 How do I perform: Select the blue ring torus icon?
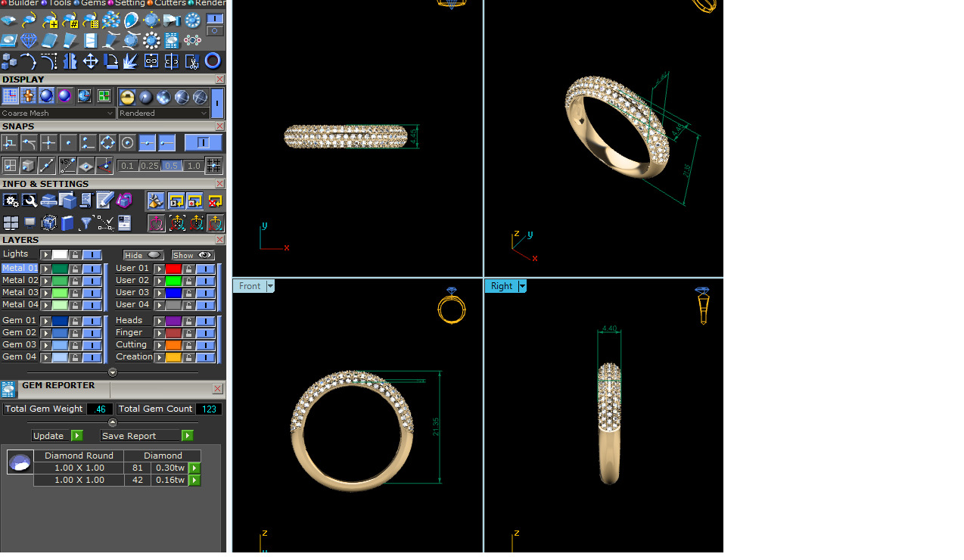click(213, 61)
